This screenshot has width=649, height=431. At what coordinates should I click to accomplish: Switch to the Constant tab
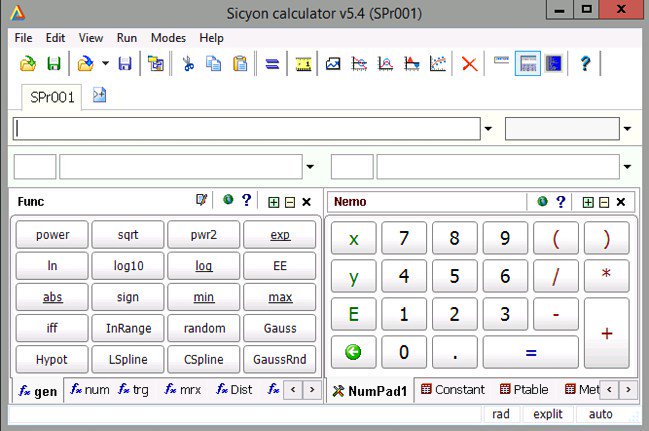pyautogui.click(x=453, y=390)
